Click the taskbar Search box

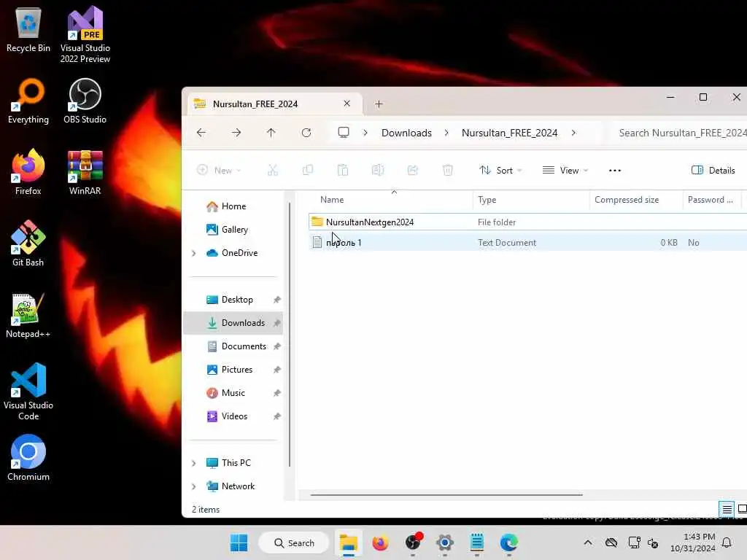[x=293, y=542]
